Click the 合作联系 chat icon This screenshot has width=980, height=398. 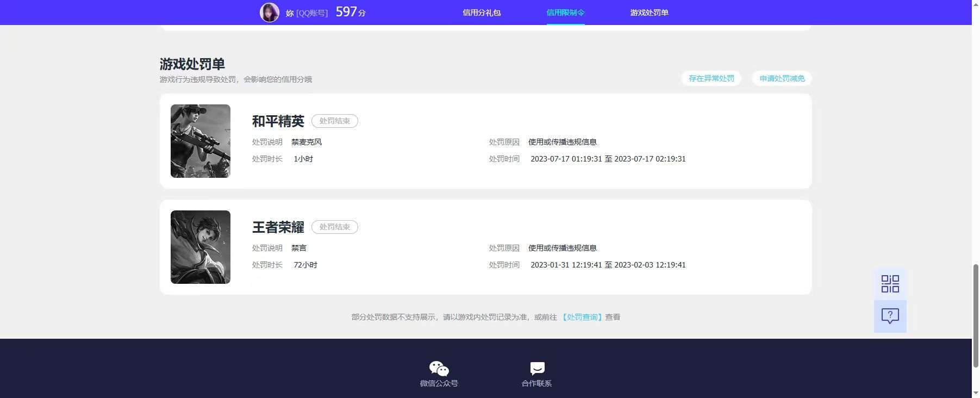[x=537, y=368]
